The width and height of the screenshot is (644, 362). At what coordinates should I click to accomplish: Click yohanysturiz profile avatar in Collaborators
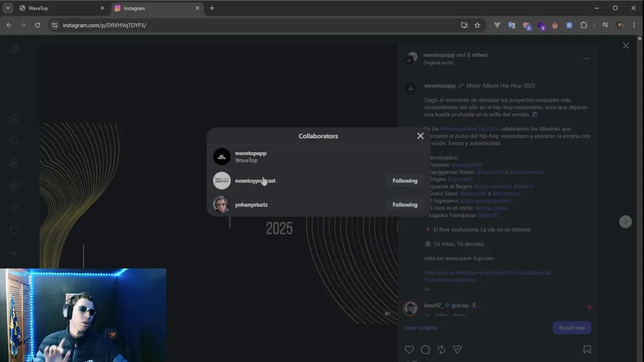(222, 205)
